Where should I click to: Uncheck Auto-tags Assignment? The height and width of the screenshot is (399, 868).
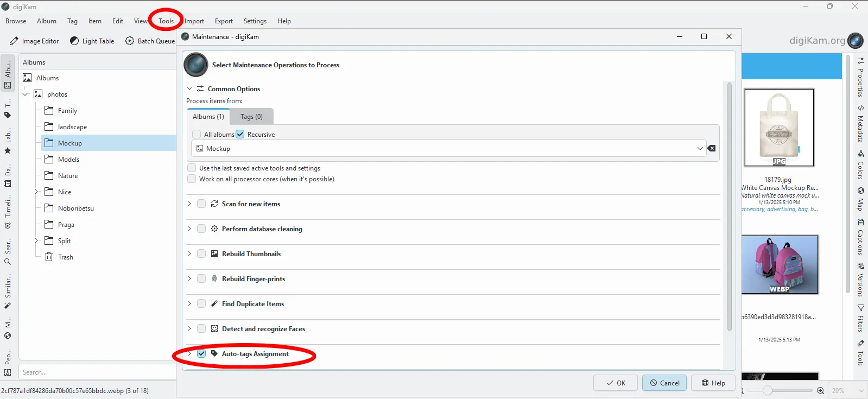click(201, 353)
